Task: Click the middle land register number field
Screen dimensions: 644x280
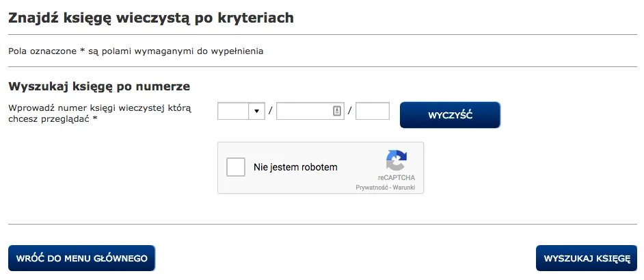Action: (x=310, y=111)
